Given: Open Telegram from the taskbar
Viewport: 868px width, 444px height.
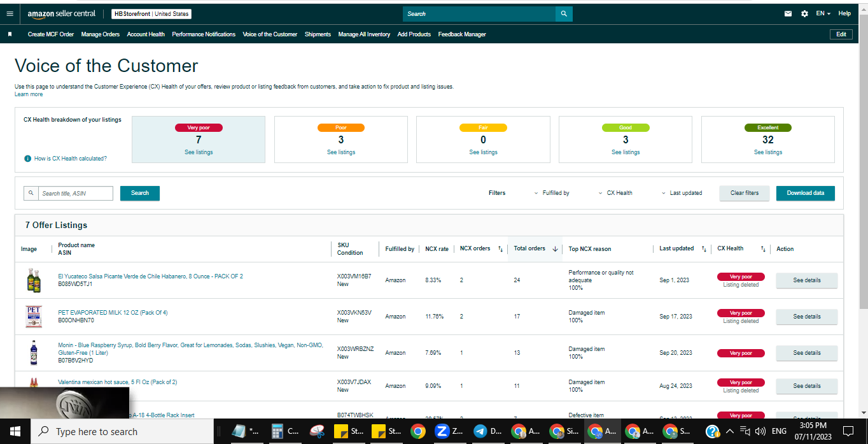Looking at the screenshot, I should 487,431.
